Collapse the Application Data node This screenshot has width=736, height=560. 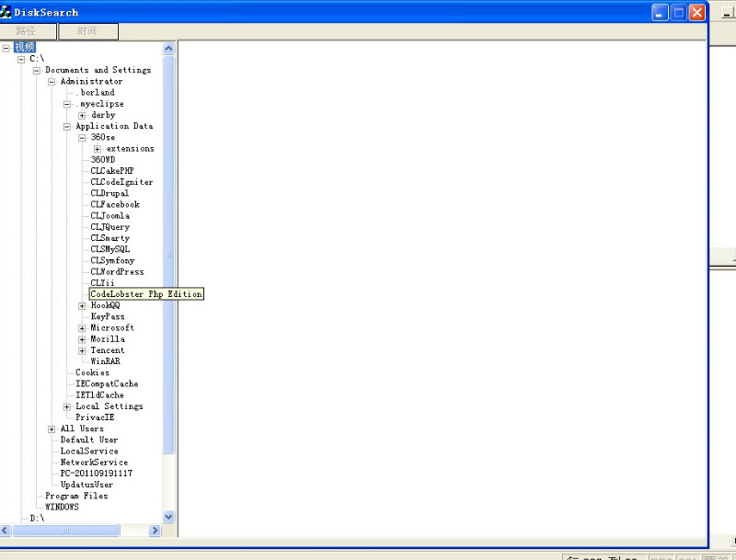(x=67, y=127)
